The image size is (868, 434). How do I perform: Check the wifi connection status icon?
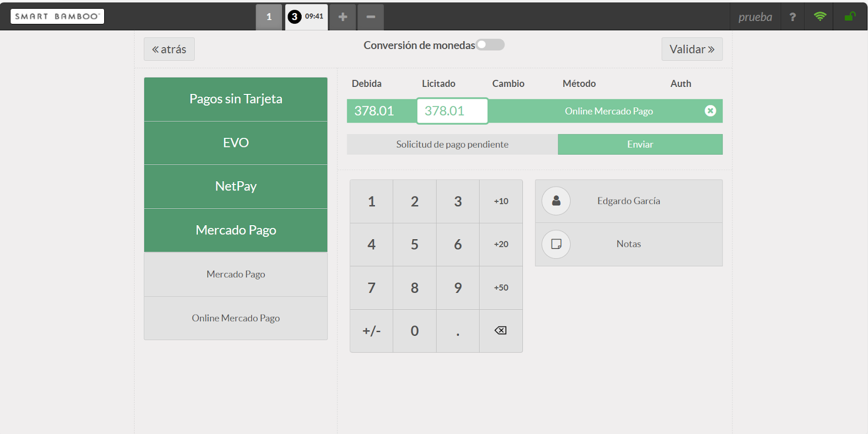click(x=820, y=17)
